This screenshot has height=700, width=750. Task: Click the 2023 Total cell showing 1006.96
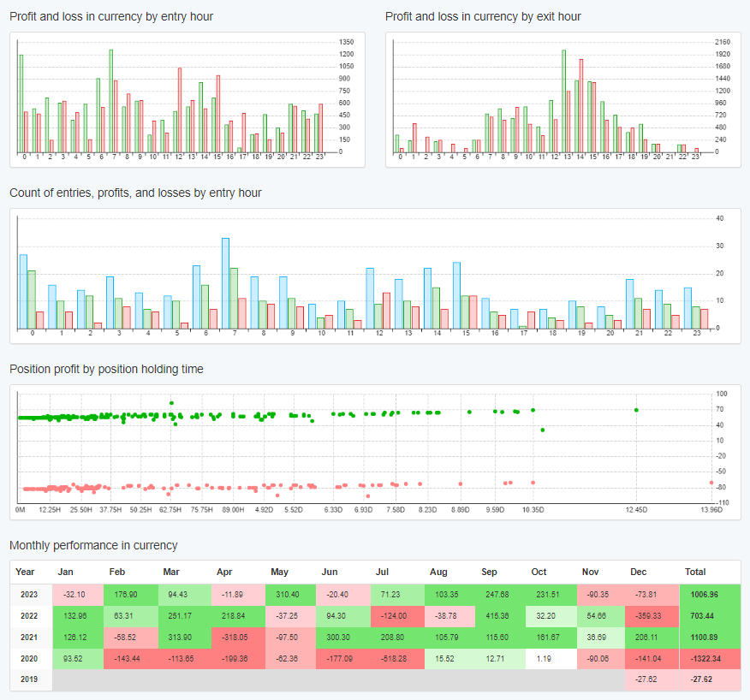point(709,594)
